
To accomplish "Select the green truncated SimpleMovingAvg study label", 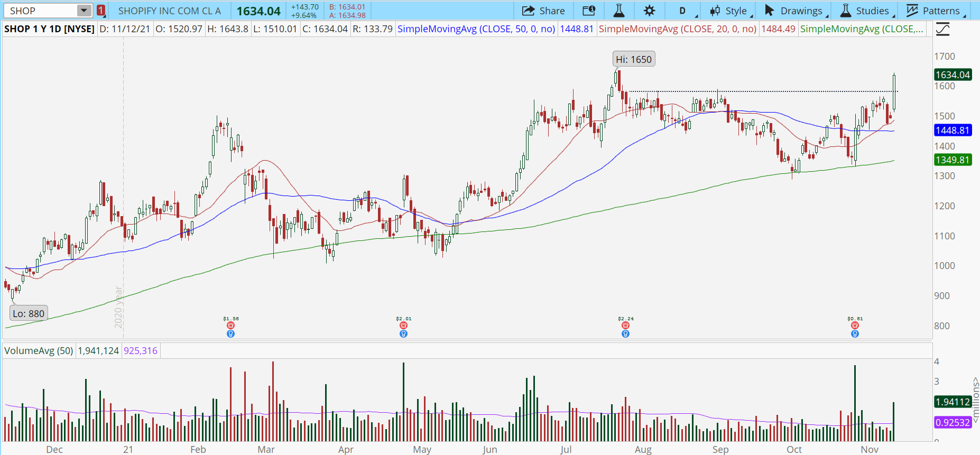I will pyautogui.click(x=862, y=29).
